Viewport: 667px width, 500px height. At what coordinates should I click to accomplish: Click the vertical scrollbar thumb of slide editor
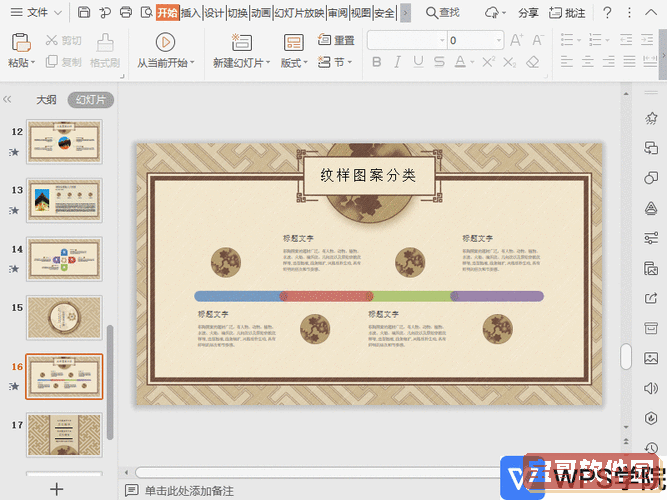[626, 356]
